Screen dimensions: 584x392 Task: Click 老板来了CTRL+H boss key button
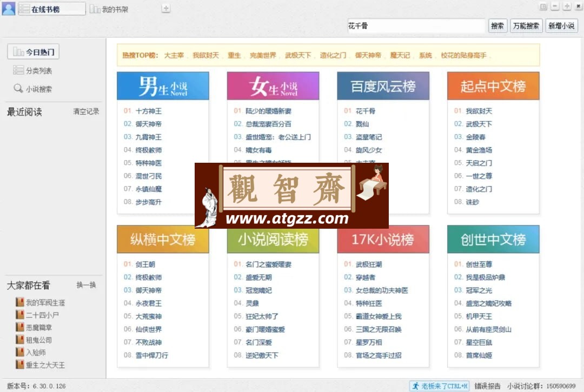click(x=440, y=386)
